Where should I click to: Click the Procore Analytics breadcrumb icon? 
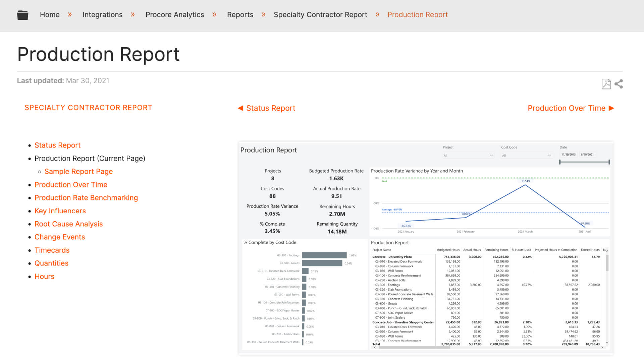175,15
